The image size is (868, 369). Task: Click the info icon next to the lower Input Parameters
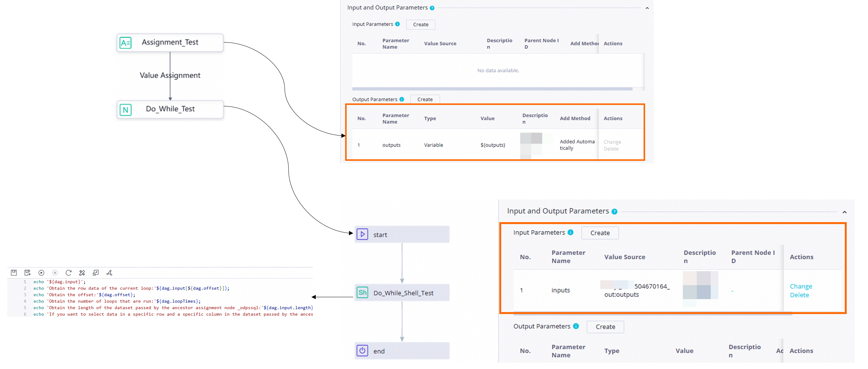coord(570,232)
